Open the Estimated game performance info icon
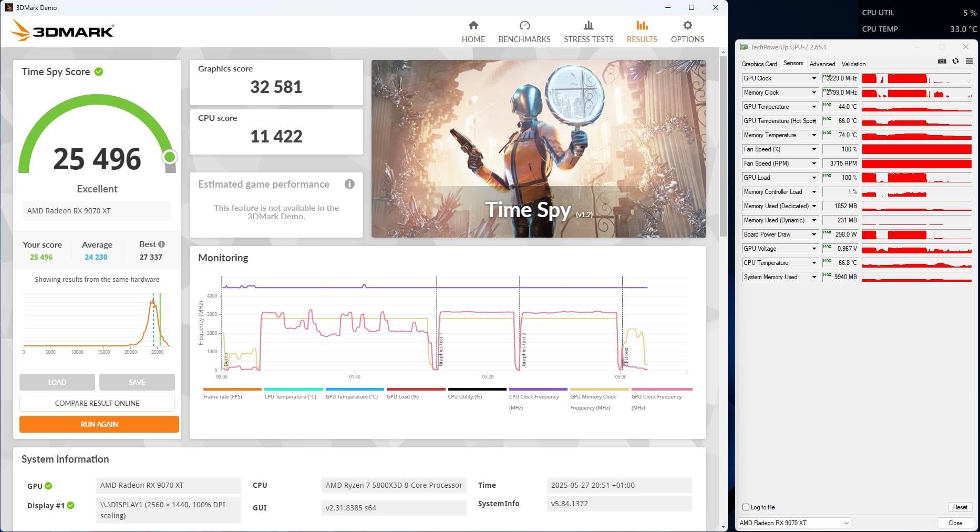The image size is (980, 532). tap(349, 184)
